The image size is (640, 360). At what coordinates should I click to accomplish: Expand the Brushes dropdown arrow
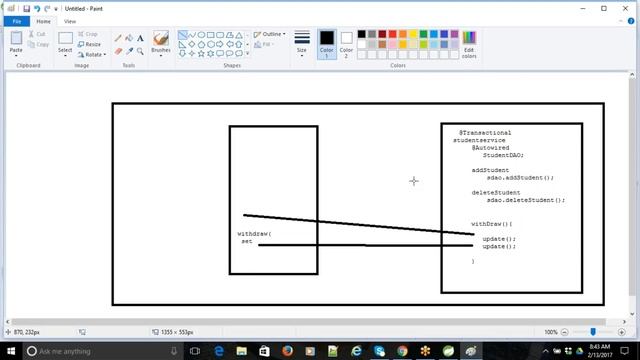pyautogui.click(x=161, y=56)
